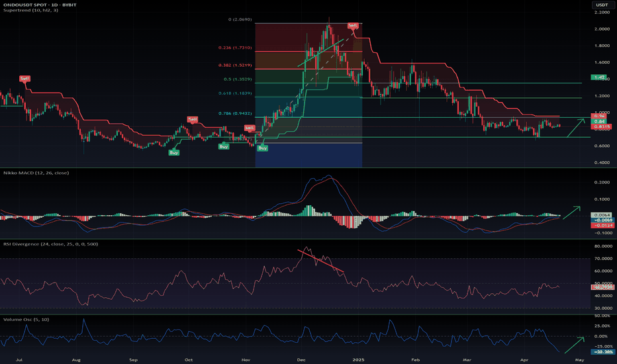This screenshot has height=364, width=617.
Task: Click the Feb date on time axis
Action: 416,359
